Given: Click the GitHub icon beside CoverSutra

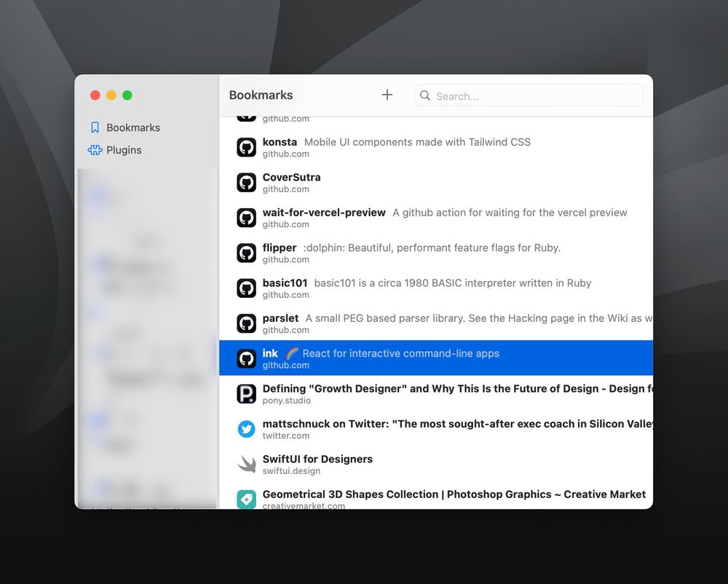Looking at the screenshot, I should [x=247, y=183].
